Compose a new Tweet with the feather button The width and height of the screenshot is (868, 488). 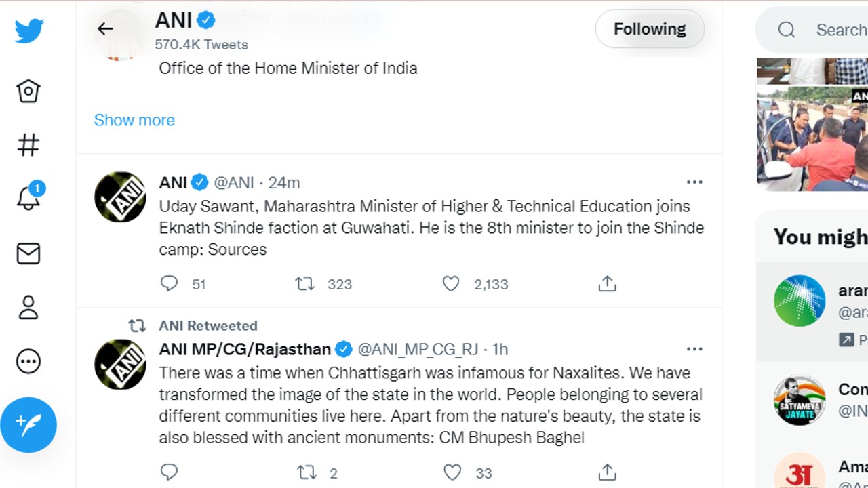[28, 425]
